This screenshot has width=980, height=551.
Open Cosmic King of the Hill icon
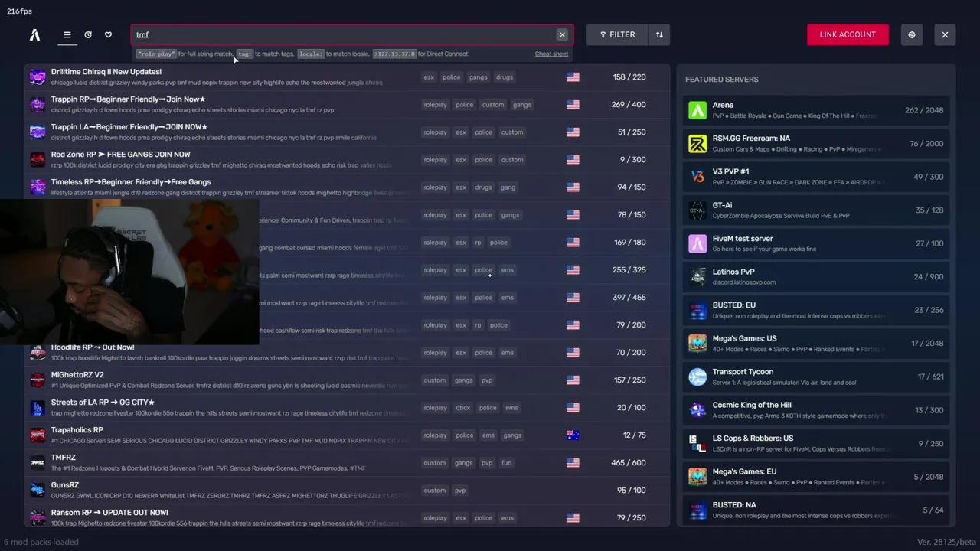(697, 409)
